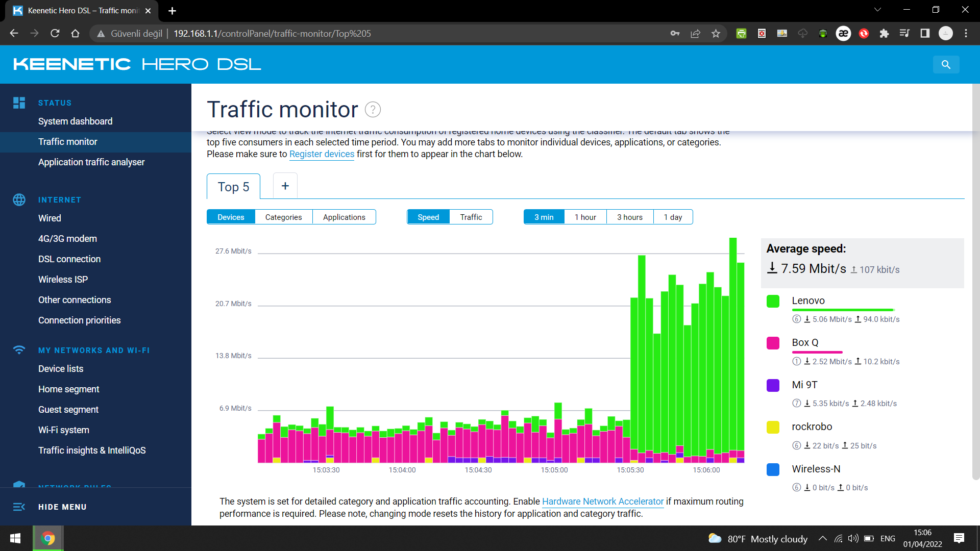The image size is (980, 551).
Task: Open System dashboard menu item
Action: (x=75, y=121)
